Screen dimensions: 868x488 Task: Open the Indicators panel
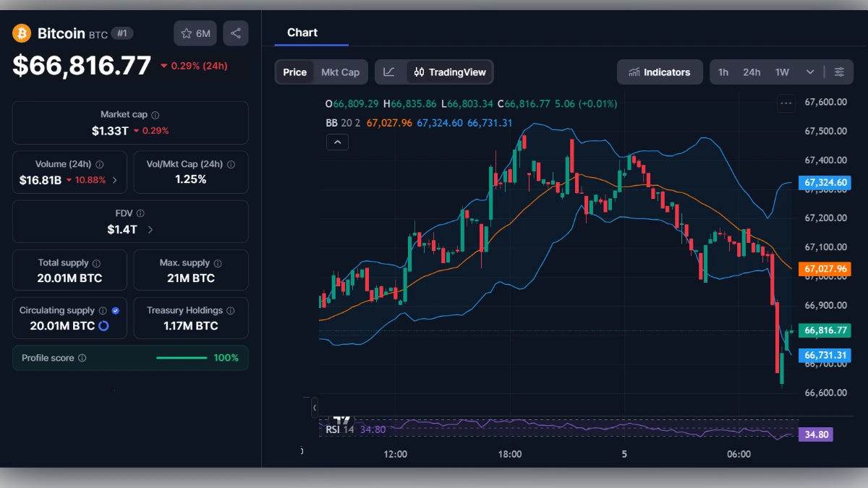pos(659,72)
